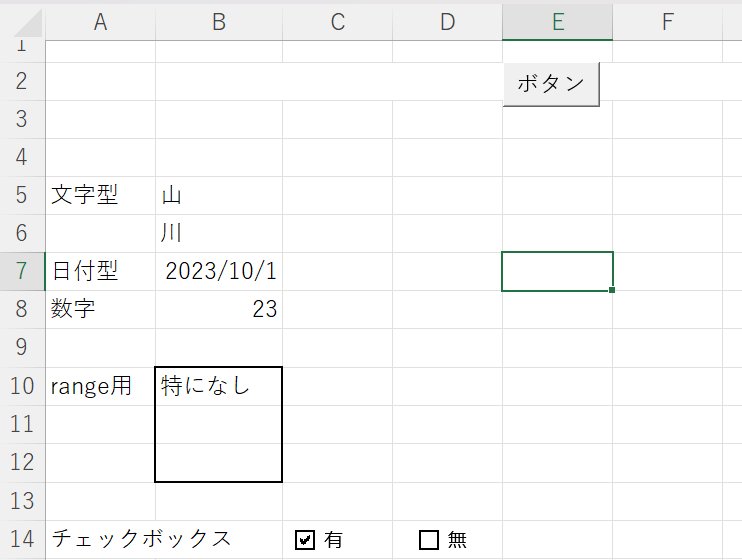Select the cell containing 山
The width and height of the screenshot is (742, 560).
click(219, 195)
